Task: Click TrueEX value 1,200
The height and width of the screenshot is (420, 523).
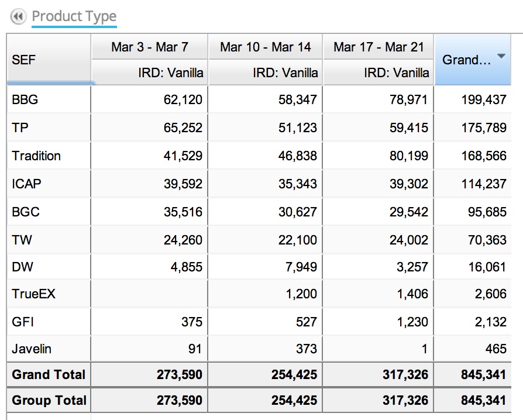Action: [x=301, y=294]
